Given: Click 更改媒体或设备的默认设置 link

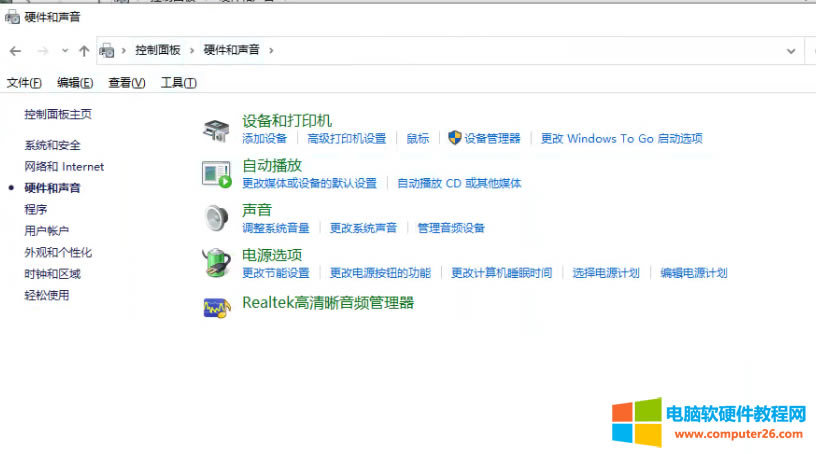Looking at the screenshot, I should (x=309, y=183).
